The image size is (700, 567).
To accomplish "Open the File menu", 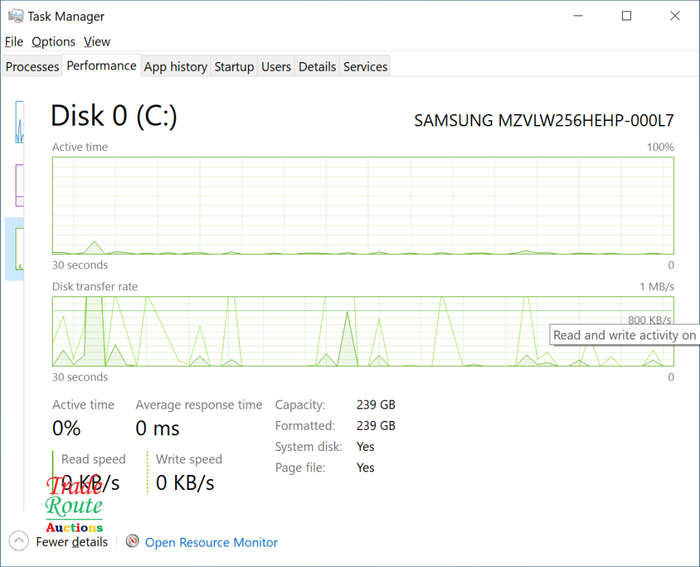I will click(x=14, y=42).
